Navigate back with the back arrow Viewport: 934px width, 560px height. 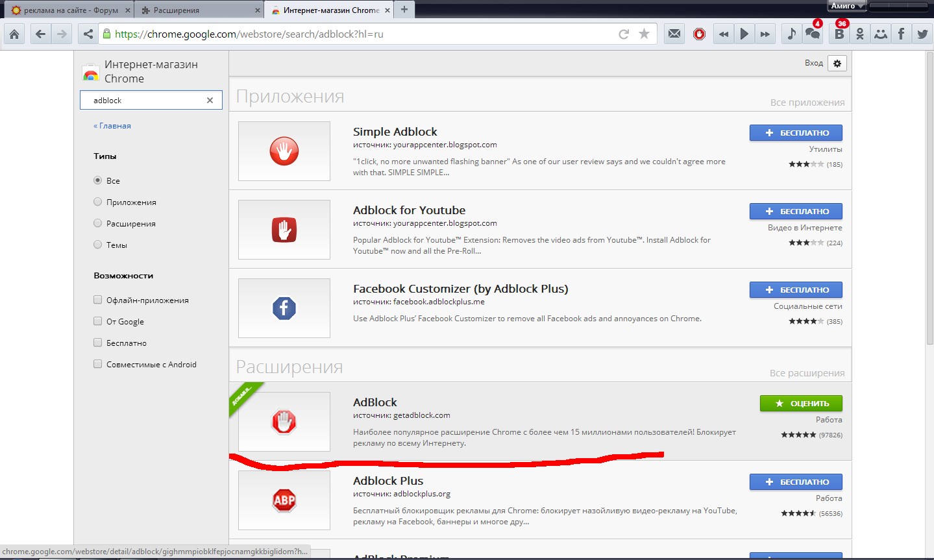(x=40, y=34)
